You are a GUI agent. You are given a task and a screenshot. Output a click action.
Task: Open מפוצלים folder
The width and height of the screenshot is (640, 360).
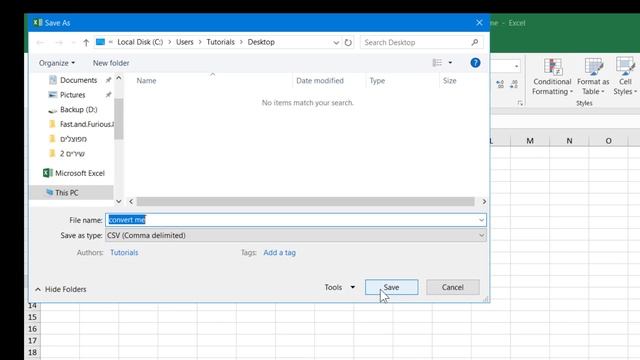73,139
